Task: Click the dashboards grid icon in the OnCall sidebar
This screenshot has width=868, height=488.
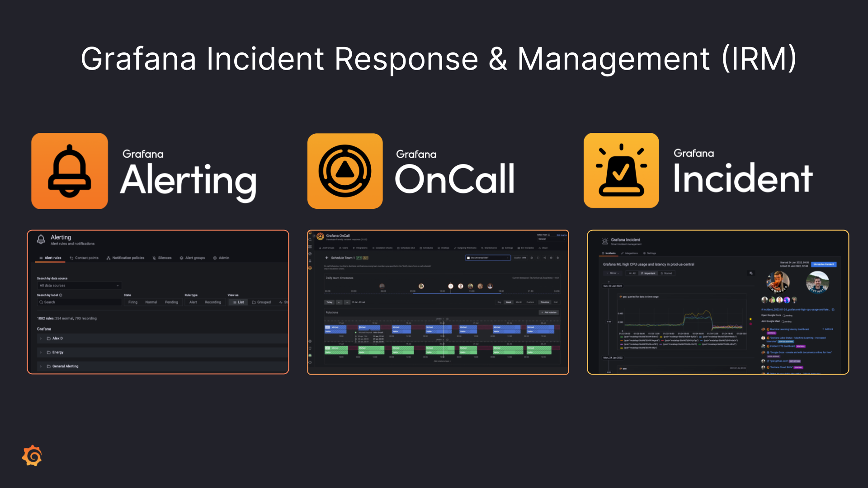Action: click(x=310, y=247)
